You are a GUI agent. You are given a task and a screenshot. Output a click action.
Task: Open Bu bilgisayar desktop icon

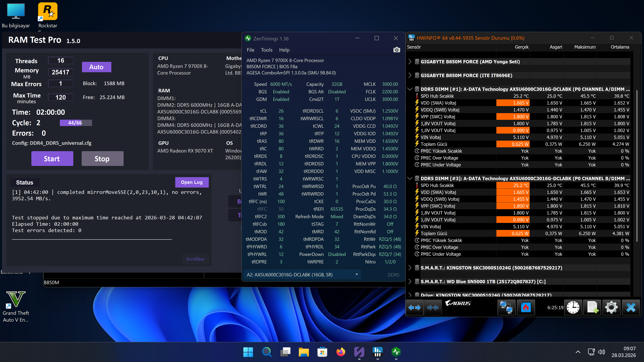coord(16,15)
